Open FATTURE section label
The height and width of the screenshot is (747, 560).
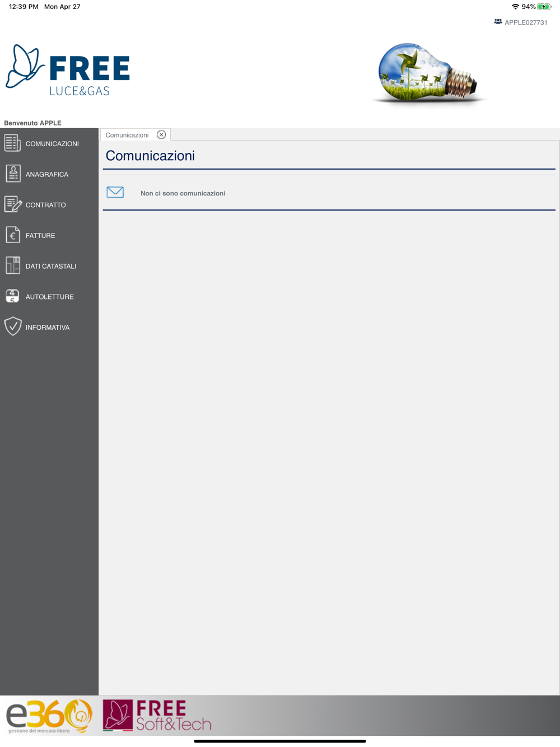tap(40, 236)
